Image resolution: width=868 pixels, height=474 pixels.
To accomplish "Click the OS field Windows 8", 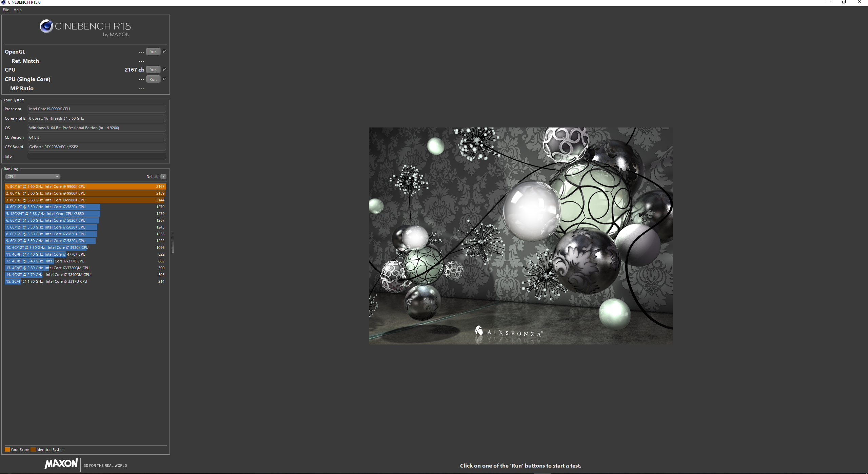I will (x=97, y=128).
